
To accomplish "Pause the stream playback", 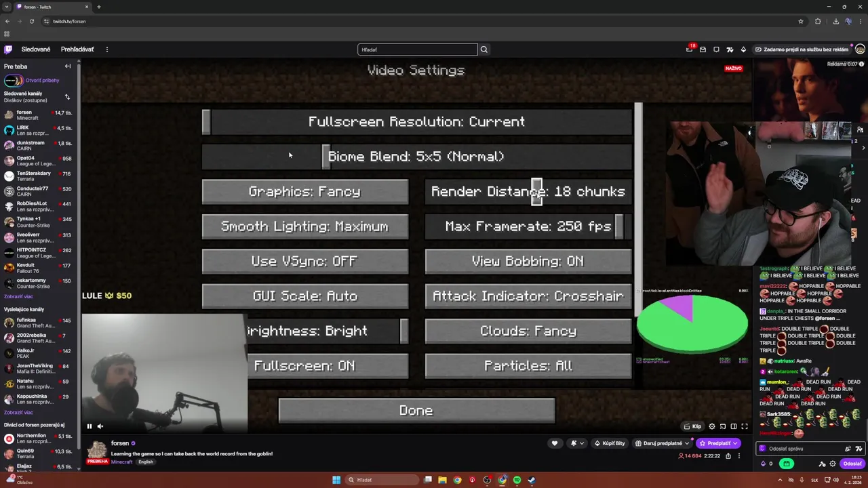I will tap(89, 426).
